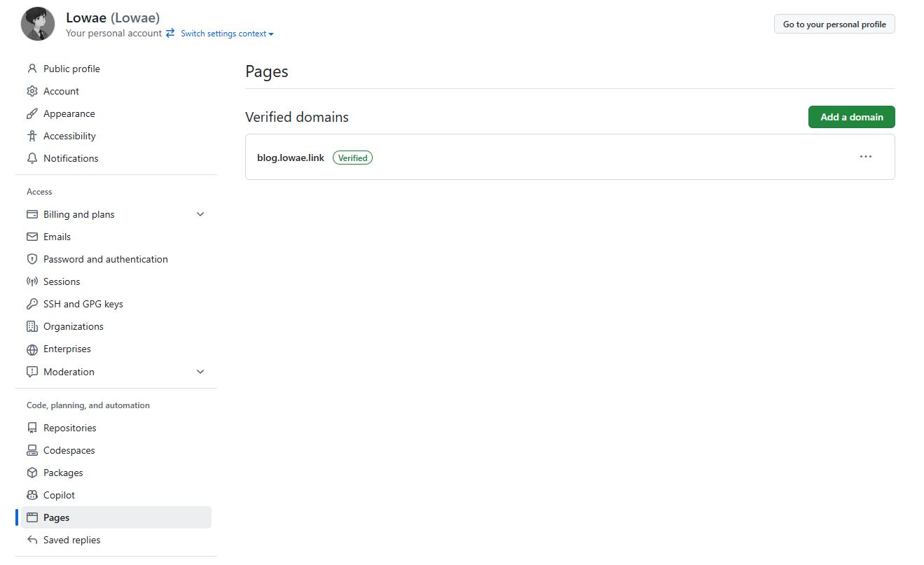Click the Add a domain button

click(x=851, y=117)
